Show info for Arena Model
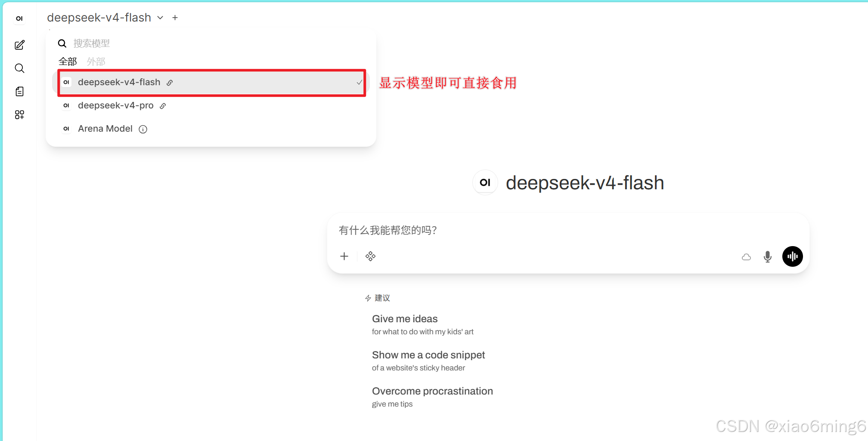 pos(143,129)
